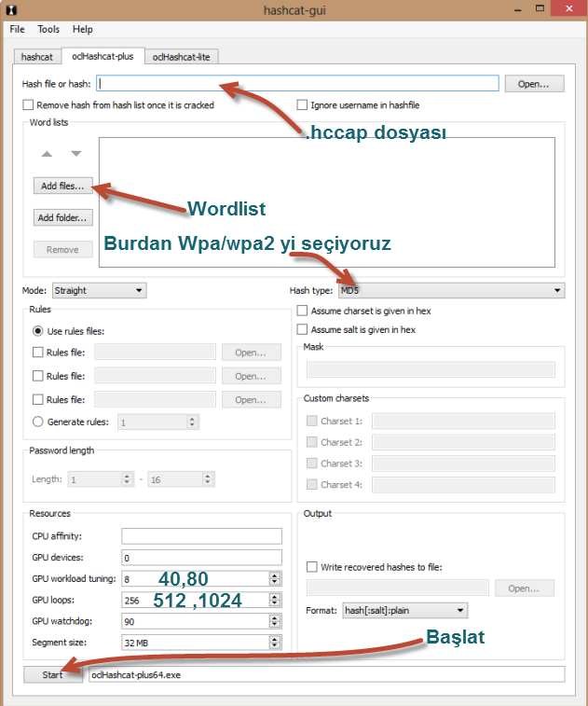Click the Mask input field
588x706 pixels.
click(x=431, y=369)
